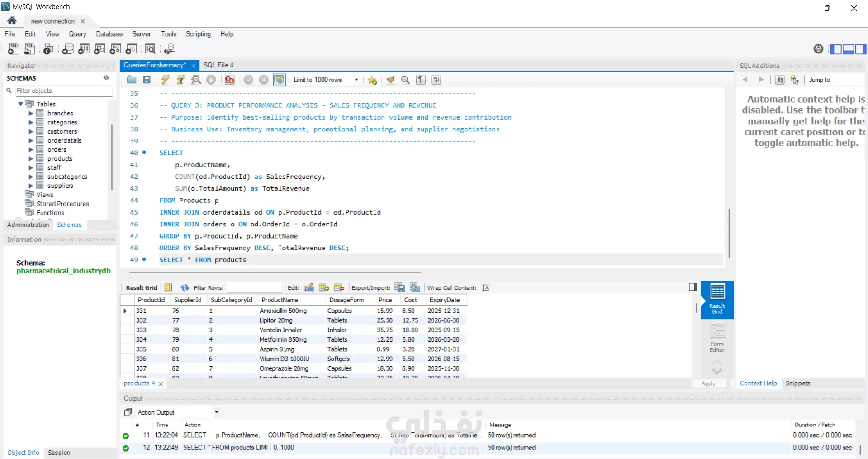868x459 pixels.
Task: Toggle the bottom output panel visibility
Action: pos(848,49)
